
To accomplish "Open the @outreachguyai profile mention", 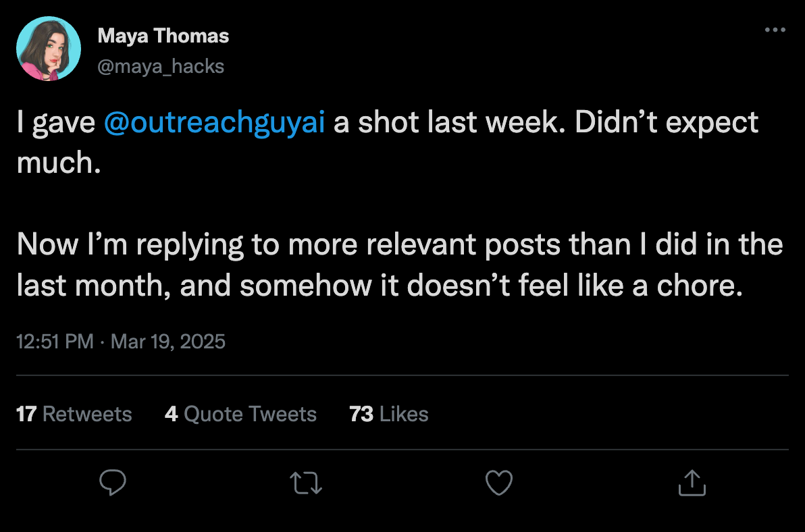I will click(213, 122).
